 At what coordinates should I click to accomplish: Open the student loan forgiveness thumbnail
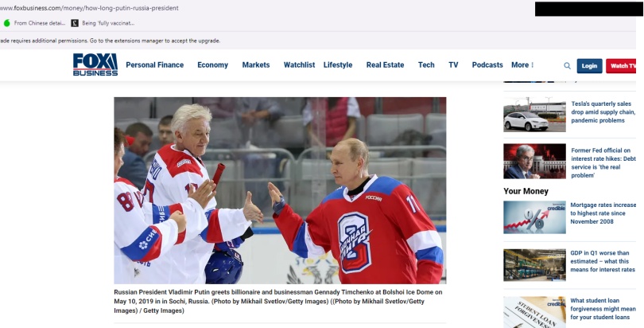(534, 312)
